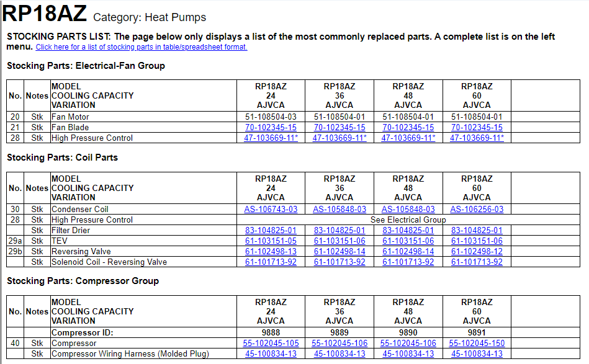
Task: Open Condenser Coil AS-105848-03 link for the 48 model
Action: tap(408, 209)
